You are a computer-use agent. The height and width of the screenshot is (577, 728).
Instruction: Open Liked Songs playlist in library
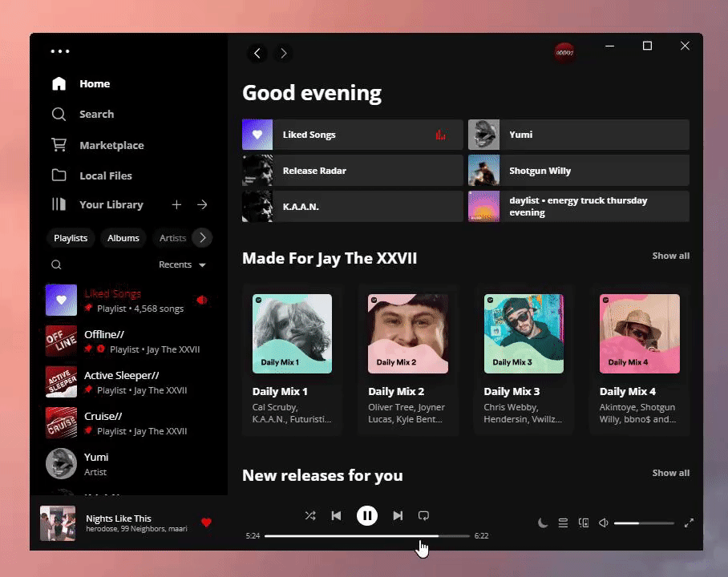click(x=128, y=301)
